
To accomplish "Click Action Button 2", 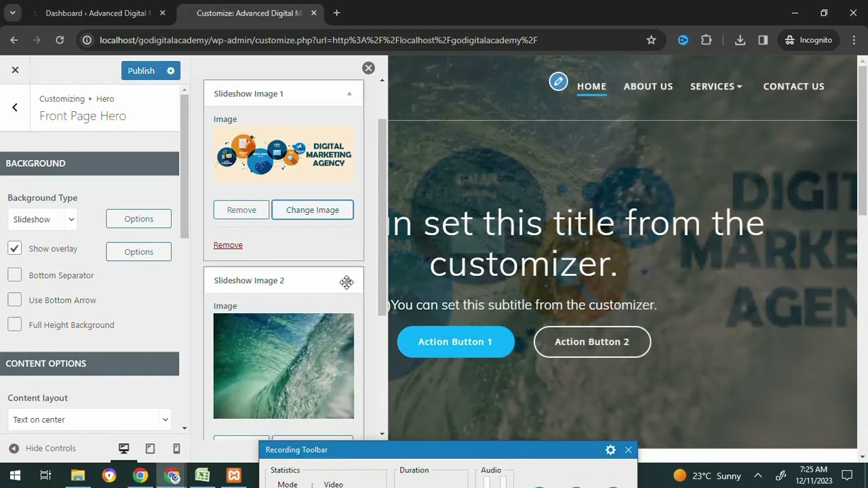I will (592, 342).
